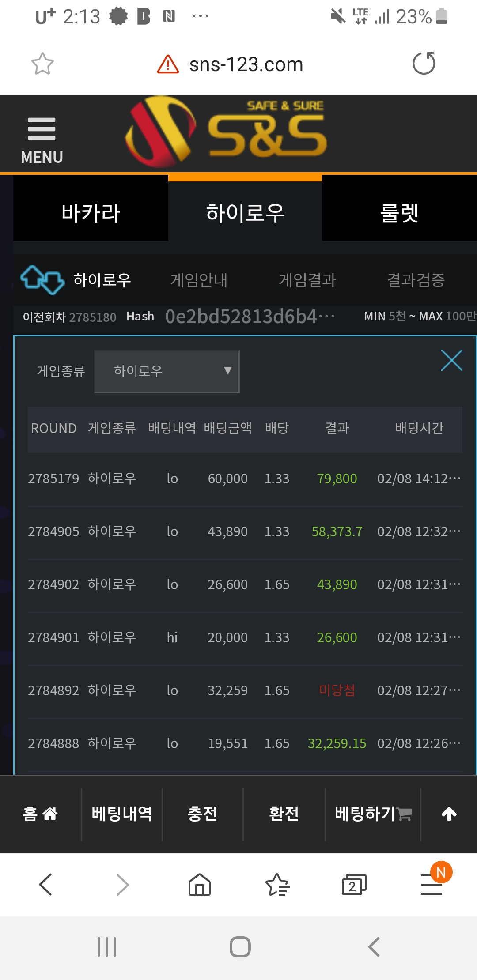Switch to the 바카라 tab
The width and height of the screenshot is (477, 980).
point(91,213)
